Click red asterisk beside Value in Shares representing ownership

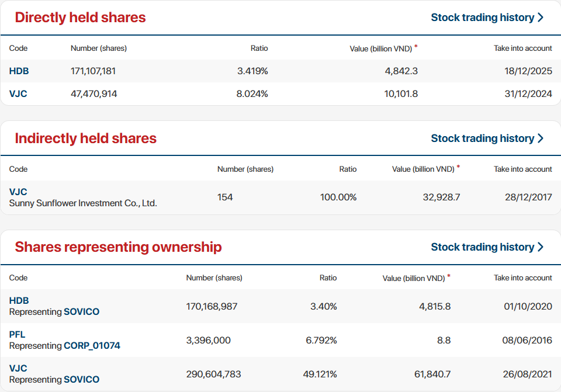point(449,276)
